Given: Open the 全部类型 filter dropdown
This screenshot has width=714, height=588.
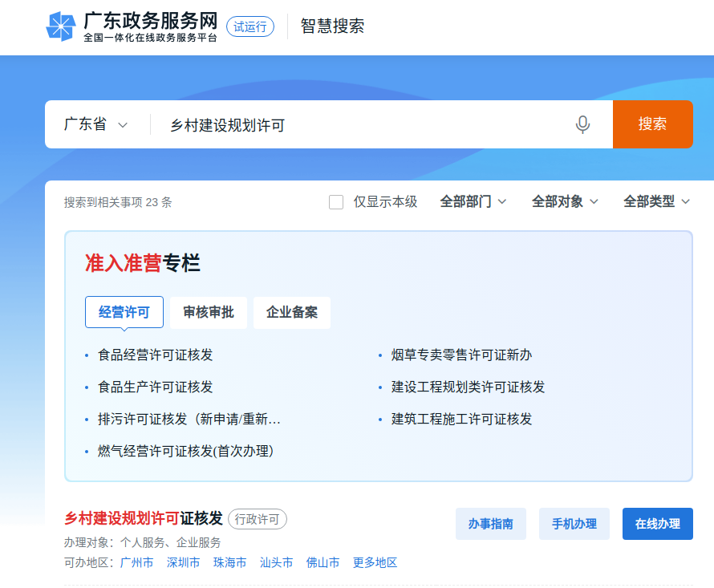Looking at the screenshot, I should (x=656, y=202).
